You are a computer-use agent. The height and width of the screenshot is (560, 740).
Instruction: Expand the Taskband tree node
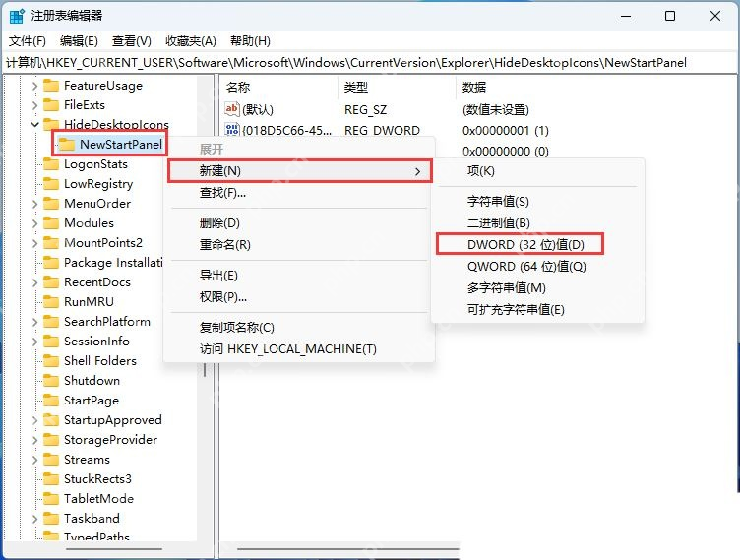[x=34, y=519]
